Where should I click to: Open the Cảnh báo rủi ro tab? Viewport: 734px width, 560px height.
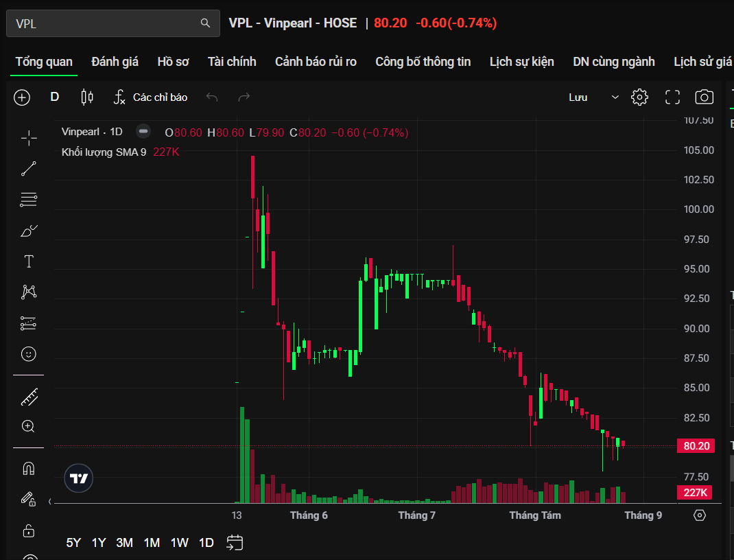316,62
